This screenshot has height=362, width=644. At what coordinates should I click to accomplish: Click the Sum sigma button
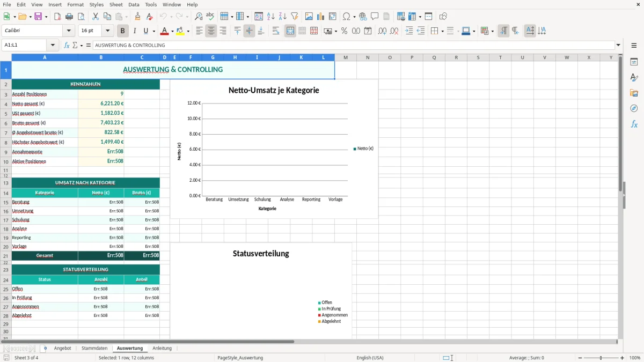(x=75, y=45)
